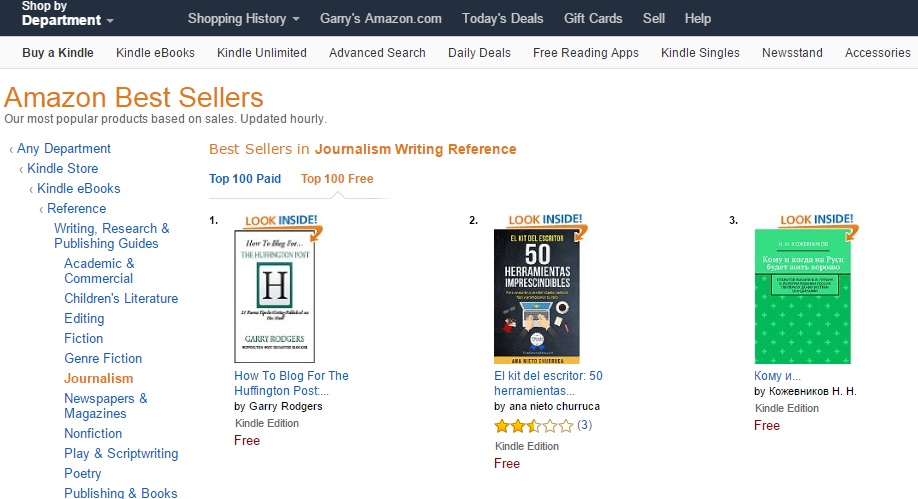Image resolution: width=918 pixels, height=499 pixels.
Task: Click the Look Inside badge on book 1
Action: (282, 223)
